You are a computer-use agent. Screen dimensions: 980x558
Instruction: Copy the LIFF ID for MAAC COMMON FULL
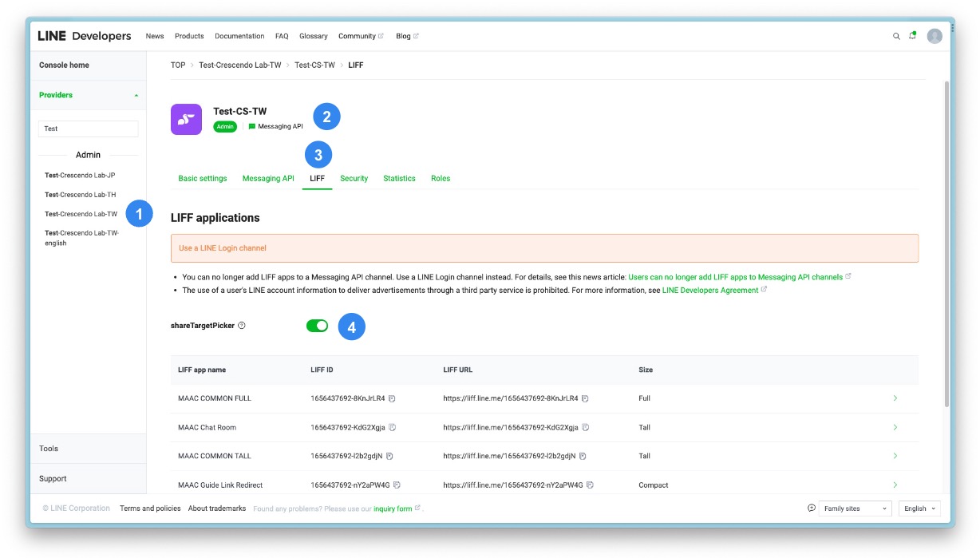pos(393,398)
